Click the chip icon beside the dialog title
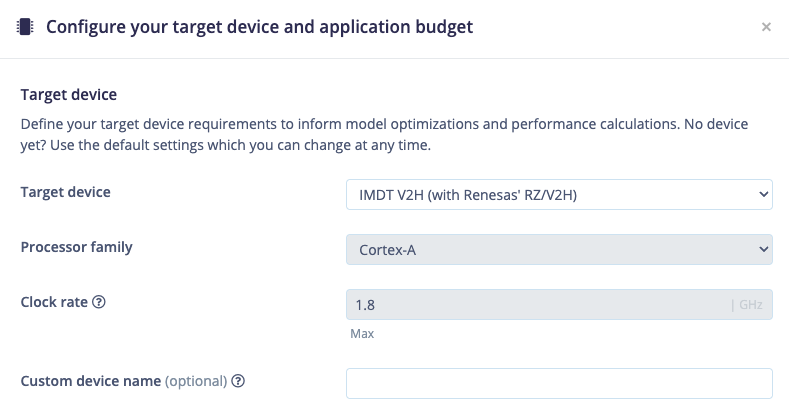789x416 pixels. pyautogui.click(x=25, y=27)
